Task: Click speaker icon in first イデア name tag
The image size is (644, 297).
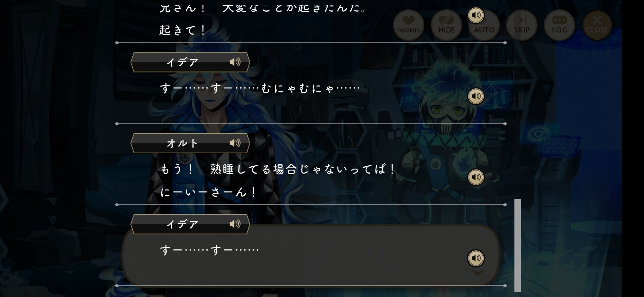Action: [235, 62]
